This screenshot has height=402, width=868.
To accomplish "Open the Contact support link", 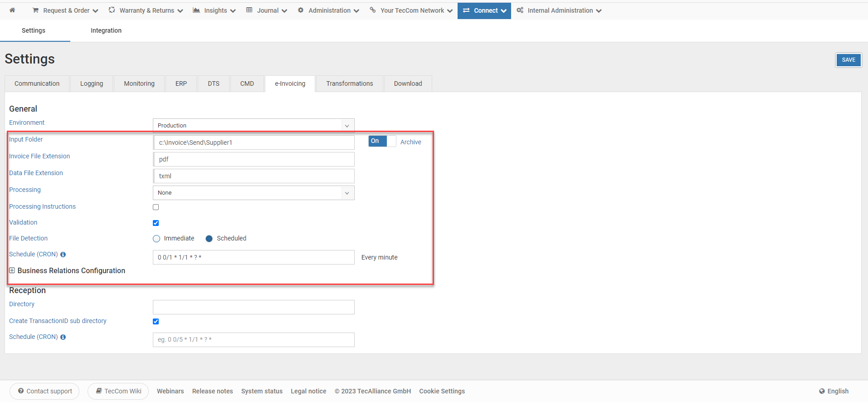I will (x=45, y=391).
